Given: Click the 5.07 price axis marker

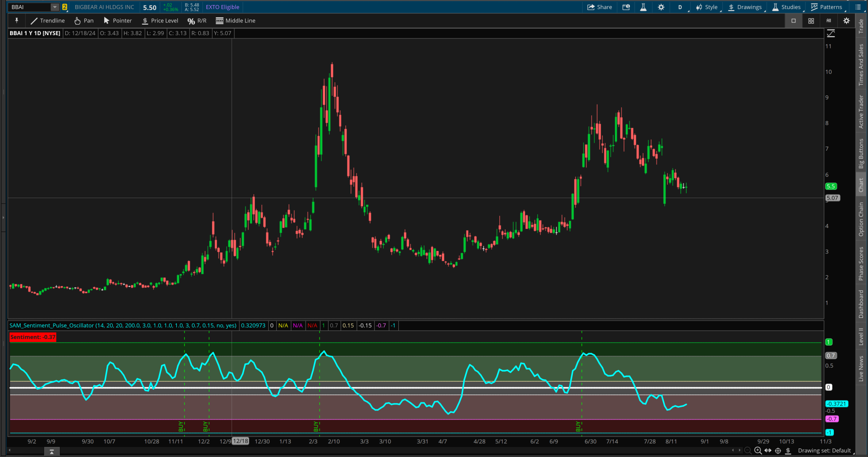Looking at the screenshot, I should tap(832, 198).
